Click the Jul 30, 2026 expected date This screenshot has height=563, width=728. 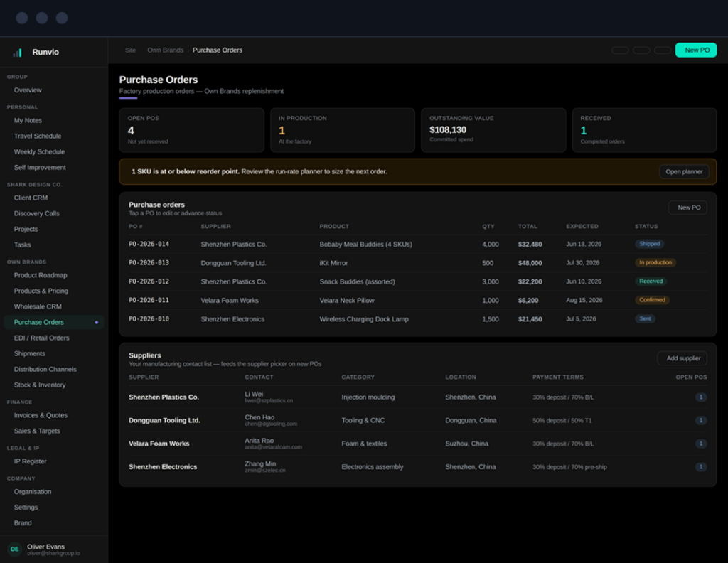tap(582, 263)
